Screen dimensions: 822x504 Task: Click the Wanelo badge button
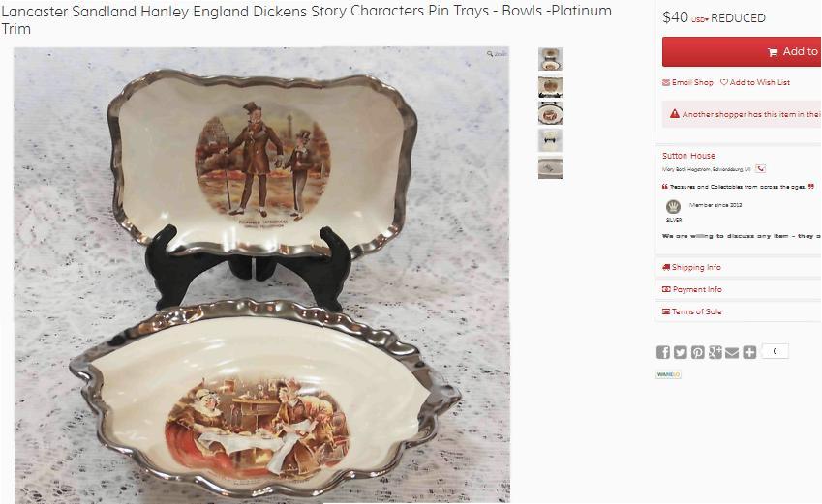click(668, 374)
